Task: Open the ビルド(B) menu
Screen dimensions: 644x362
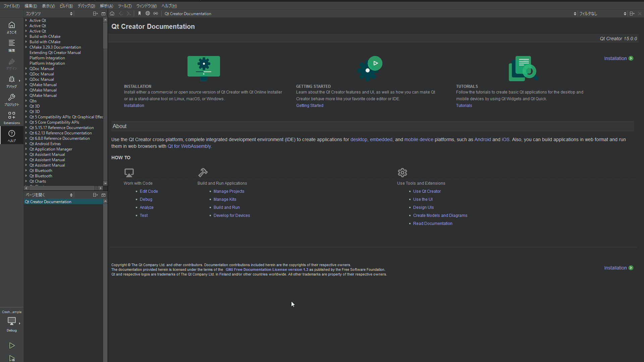Action: [x=66, y=6]
